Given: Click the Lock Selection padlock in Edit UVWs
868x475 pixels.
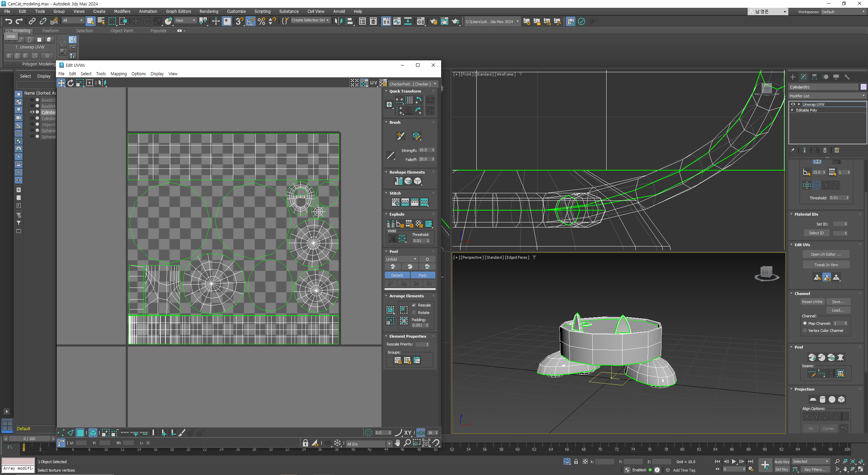Looking at the screenshot, I should coord(305,443).
